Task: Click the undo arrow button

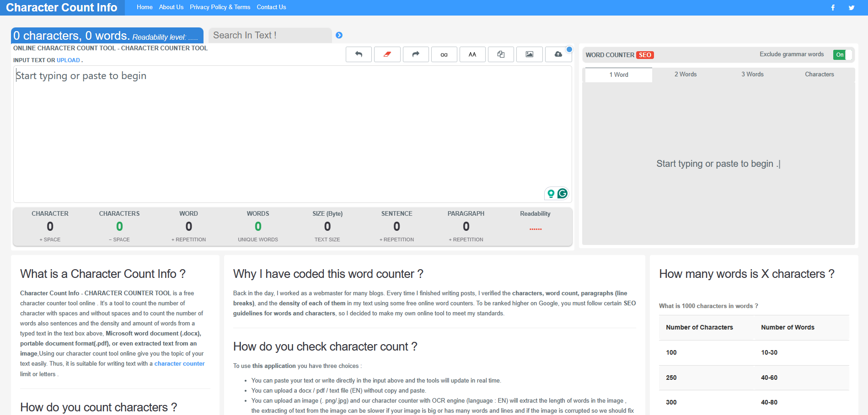Action: tap(359, 54)
